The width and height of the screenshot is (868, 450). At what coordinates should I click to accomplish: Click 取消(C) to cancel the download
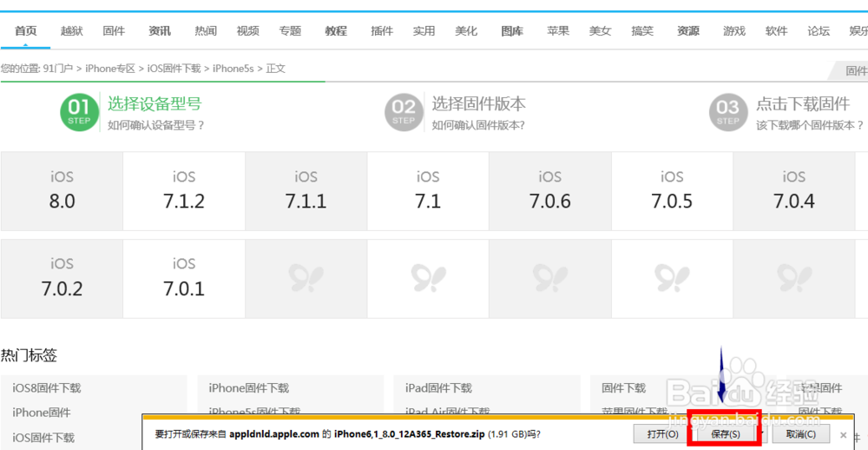[x=801, y=434]
